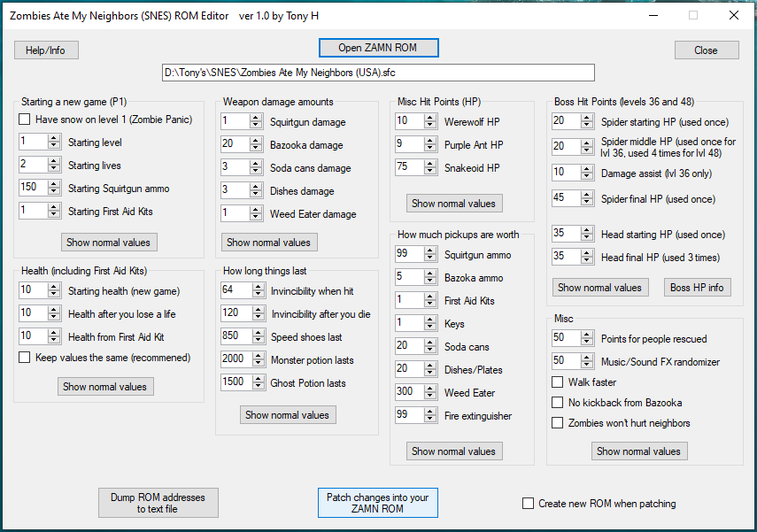Show Boss HP info
The image size is (757, 532).
coord(697,288)
